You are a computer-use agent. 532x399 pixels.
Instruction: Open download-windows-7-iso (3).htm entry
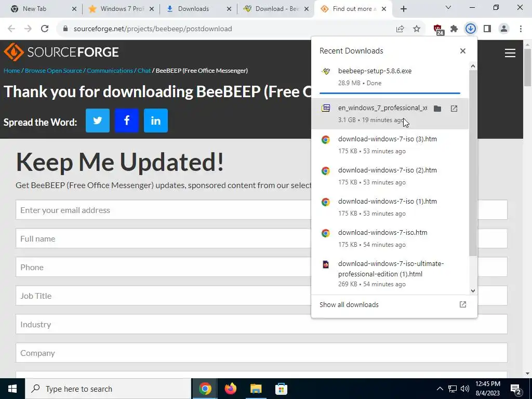(x=390, y=145)
